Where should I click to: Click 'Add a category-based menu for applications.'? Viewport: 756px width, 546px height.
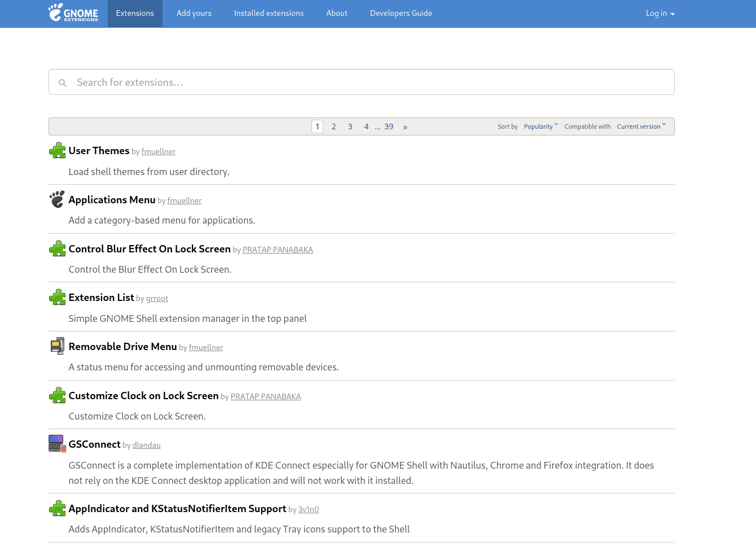(162, 220)
